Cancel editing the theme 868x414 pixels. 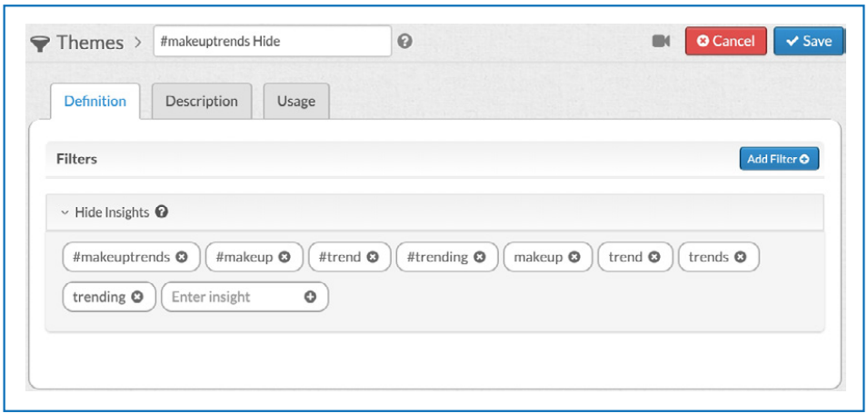tap(725, 41)
